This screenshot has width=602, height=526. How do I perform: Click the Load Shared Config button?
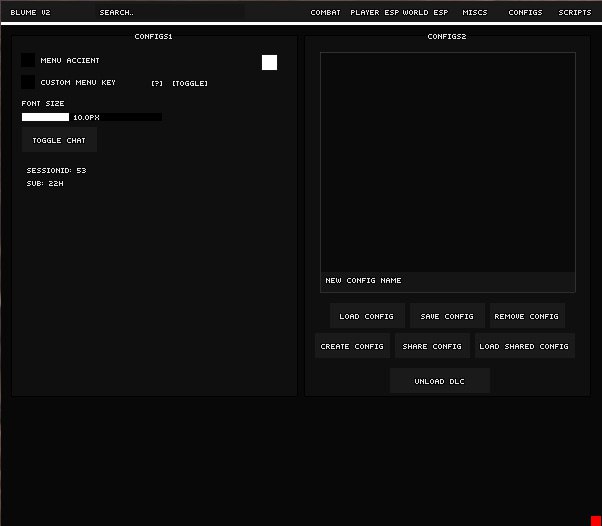coord(524,346)
